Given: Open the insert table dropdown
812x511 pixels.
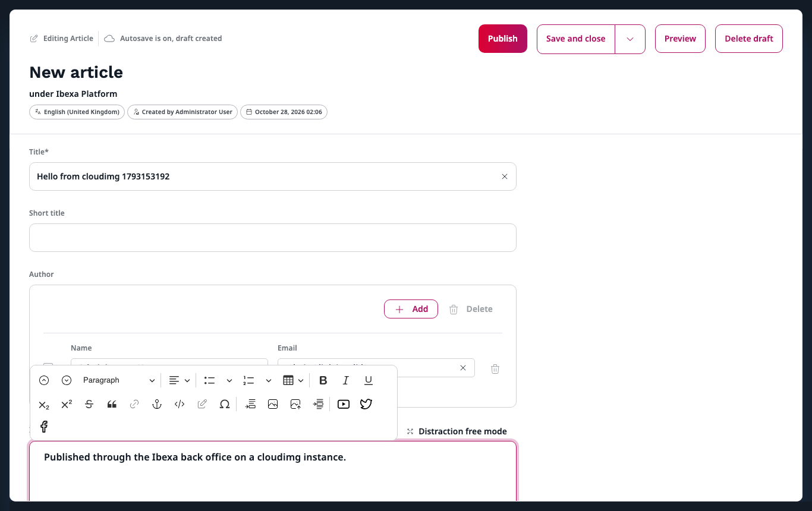Looking at the screenshot, I should point(293,380).
